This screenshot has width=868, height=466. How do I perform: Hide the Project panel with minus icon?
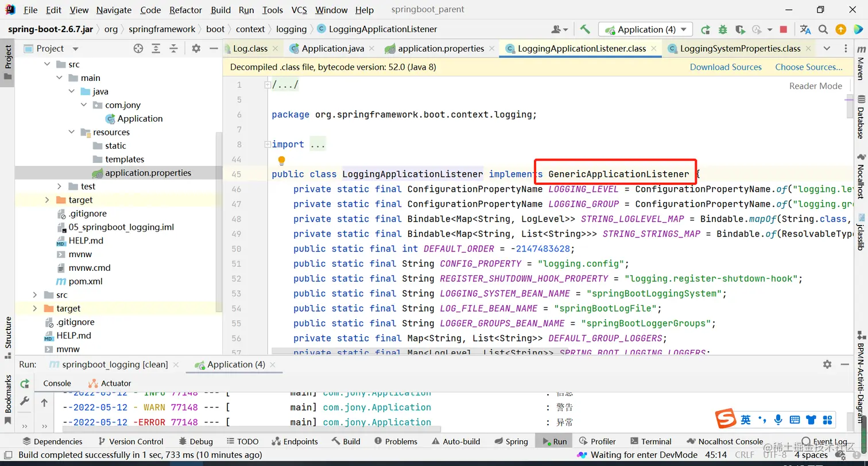coord(213,49)
